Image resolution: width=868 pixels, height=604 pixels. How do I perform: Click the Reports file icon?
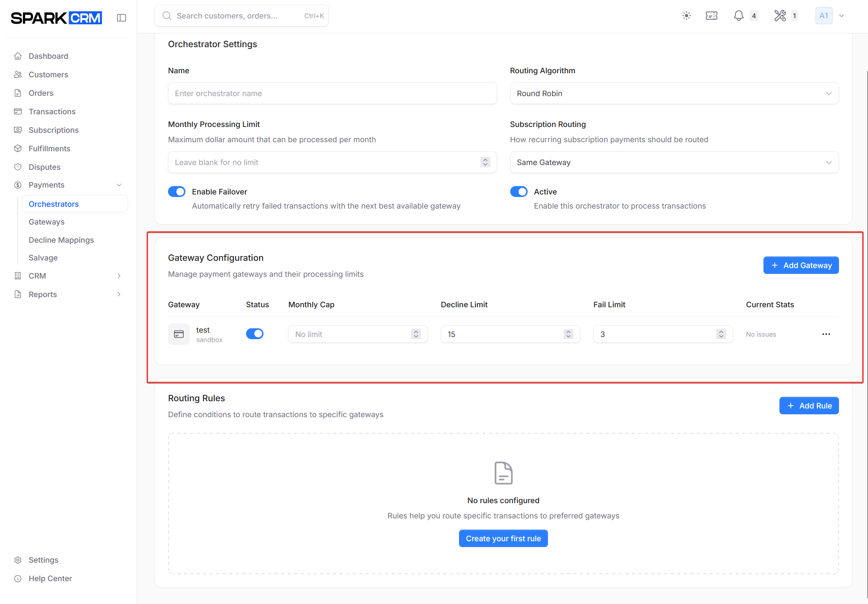(18, 294)
